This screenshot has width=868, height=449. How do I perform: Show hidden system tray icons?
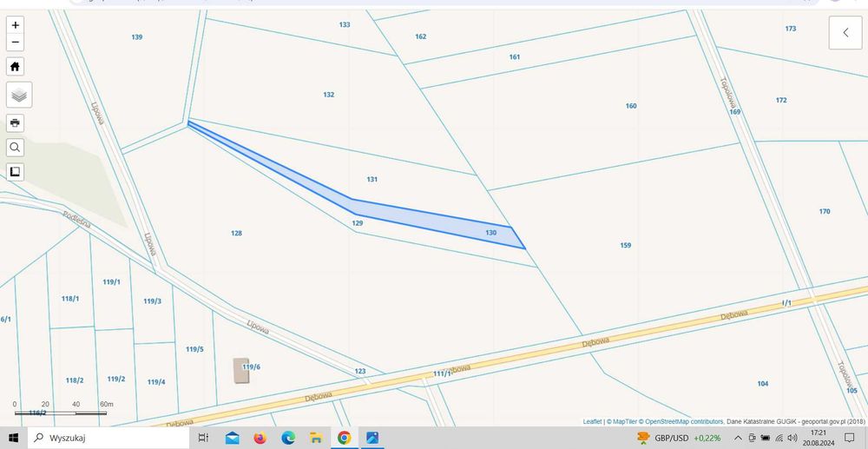click(x=738, y=438)
